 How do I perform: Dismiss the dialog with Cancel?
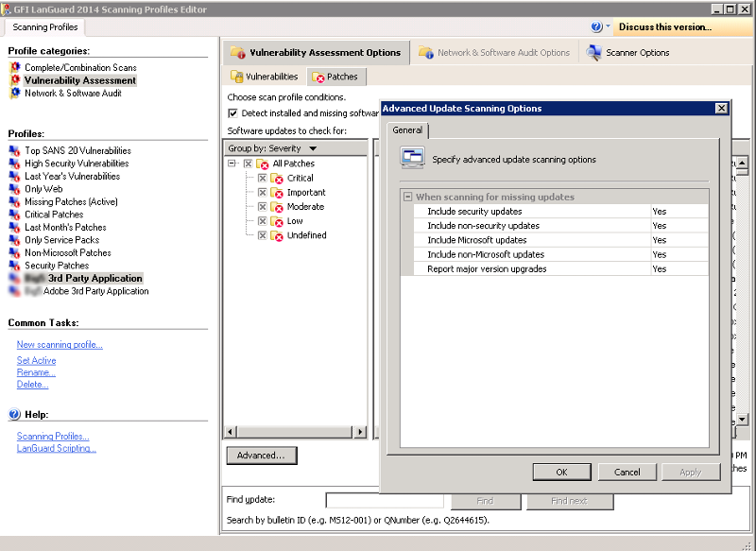coord(627,472)
